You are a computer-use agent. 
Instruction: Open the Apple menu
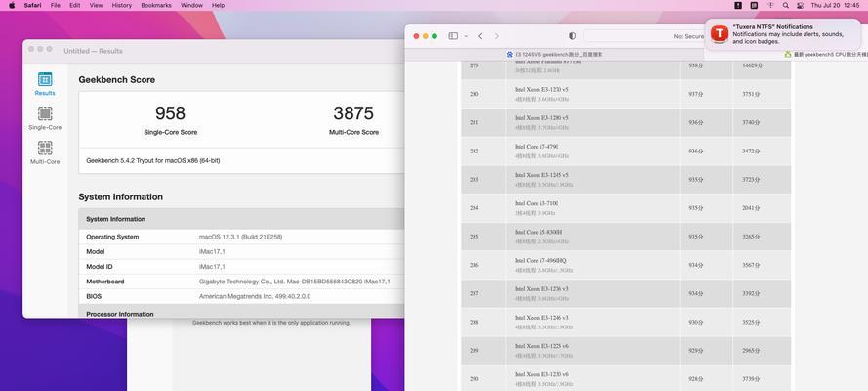12,5
